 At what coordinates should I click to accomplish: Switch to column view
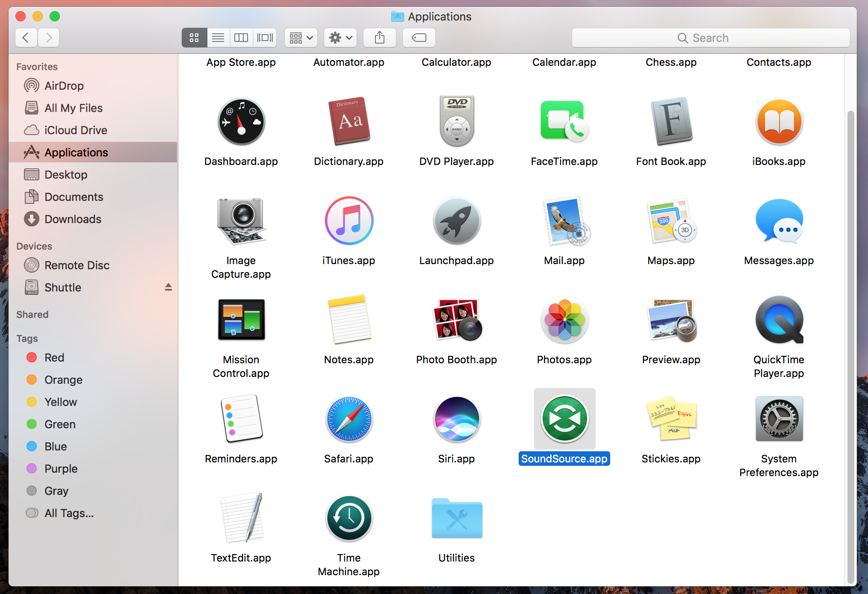[241, 38]
